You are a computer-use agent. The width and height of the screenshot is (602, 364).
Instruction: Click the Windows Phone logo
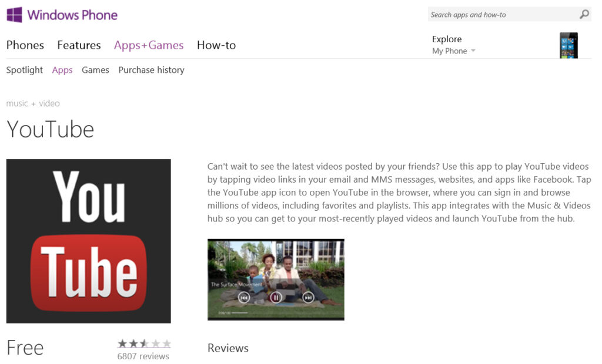(x=62, y=15)
